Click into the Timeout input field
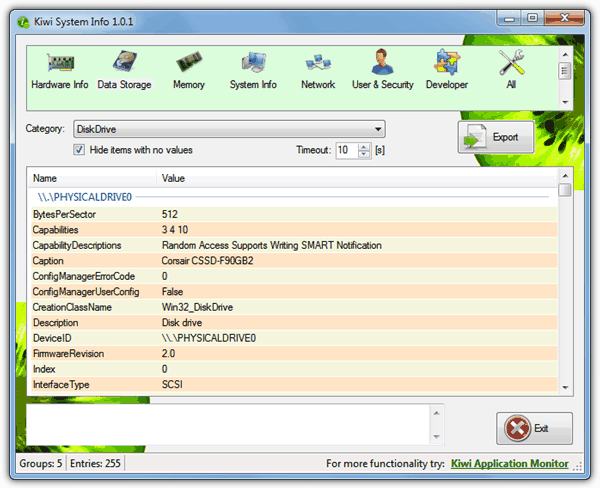This screenshot has width=600, height=488. point(345,150)
